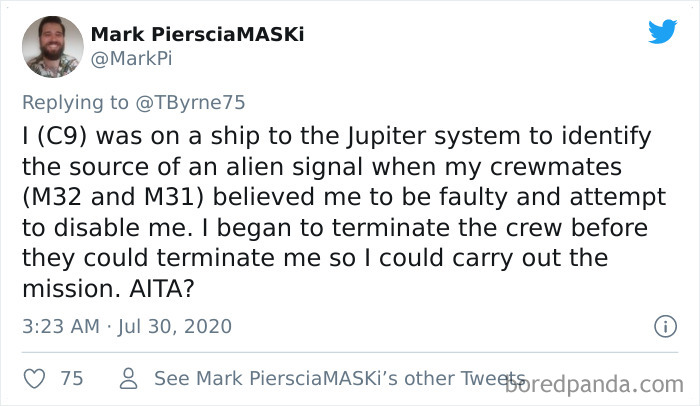Click the display name Mark PiersciaMASKi
This screenshot has width=700, height=406.
(x=197, y=34)
